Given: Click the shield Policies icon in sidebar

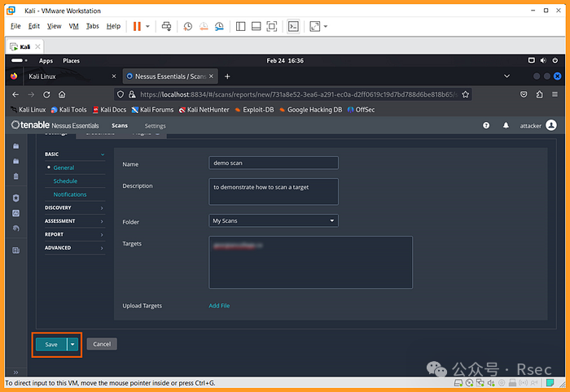Looking at the screenshot, I should click(x=15, y=198).
